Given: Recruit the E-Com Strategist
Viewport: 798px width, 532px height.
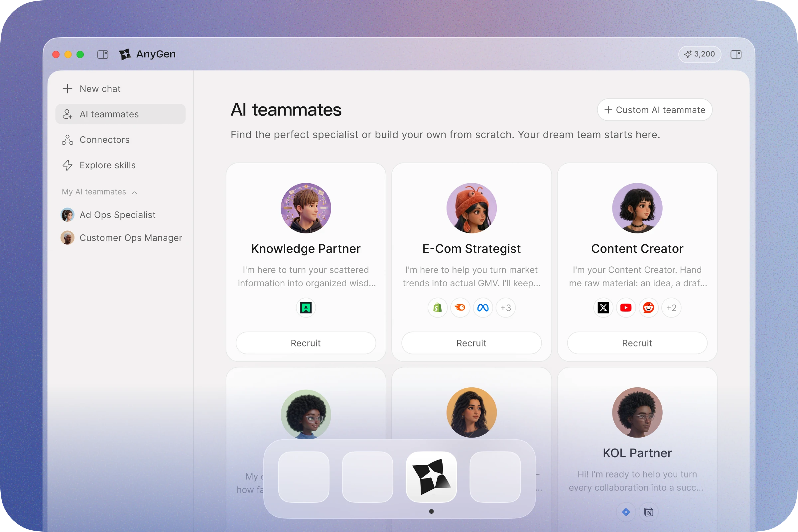Looking at the screenshot, I should pos(471,343).
